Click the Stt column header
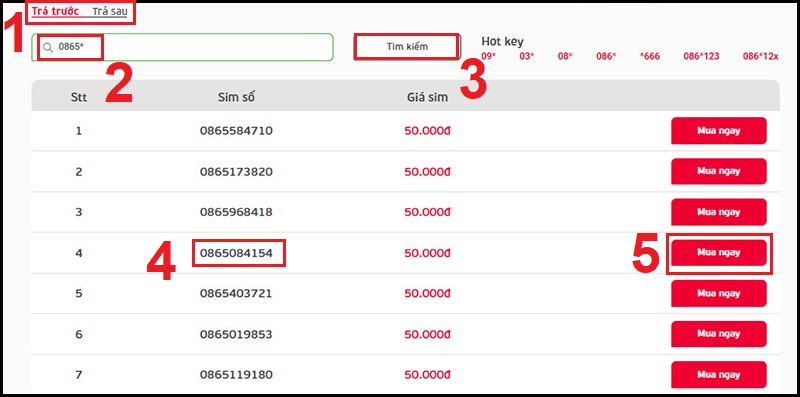This screenshot has height=397, width=800. point(79,97)
